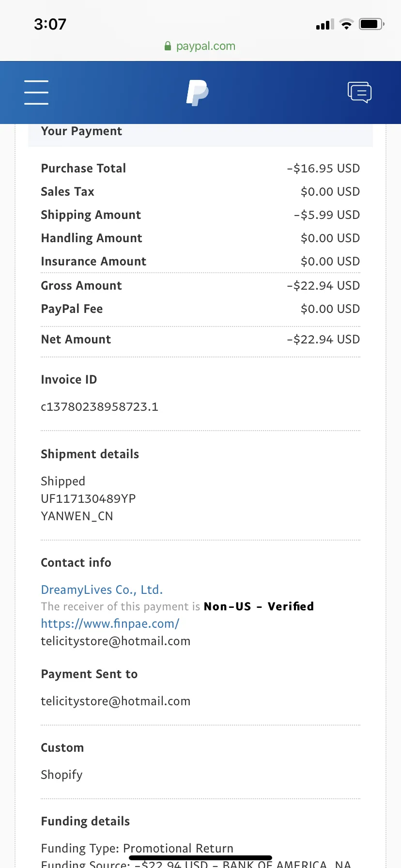Tap the Non-US - Verified status text
The width and height of the screenshot is (401, 868).
pyautogui.click(x=259, y=606)
